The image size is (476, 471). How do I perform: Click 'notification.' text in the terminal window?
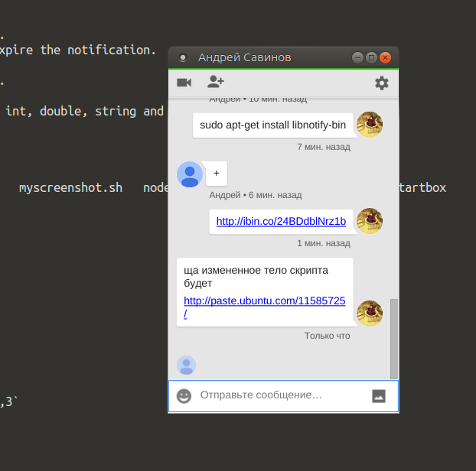point(112,50)
